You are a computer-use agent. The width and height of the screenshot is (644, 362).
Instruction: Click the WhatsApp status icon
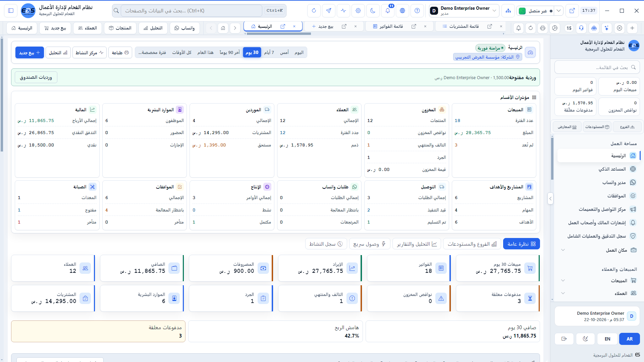pos(522,11)
